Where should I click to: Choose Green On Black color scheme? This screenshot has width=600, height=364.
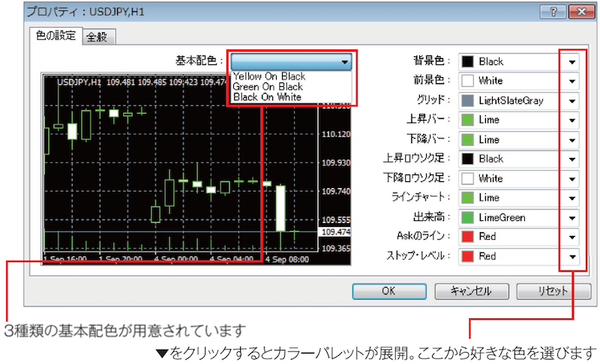(x=268, y=86)
